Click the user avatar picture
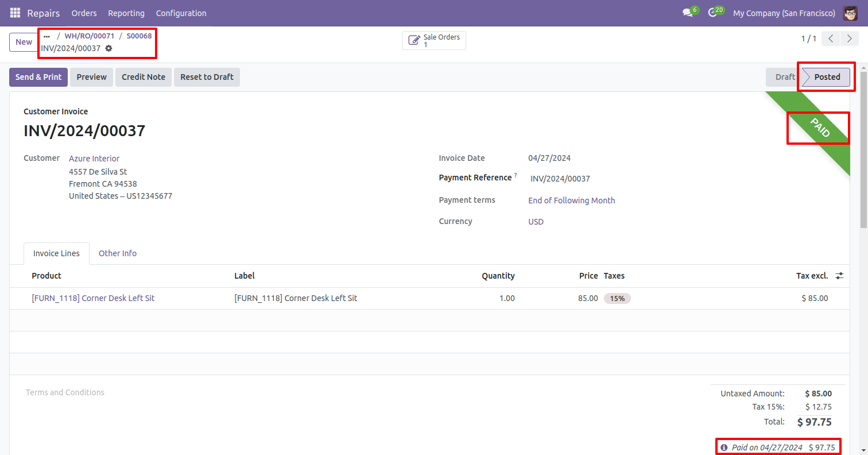This screenshot has width=868, height=455. (850, 13)
